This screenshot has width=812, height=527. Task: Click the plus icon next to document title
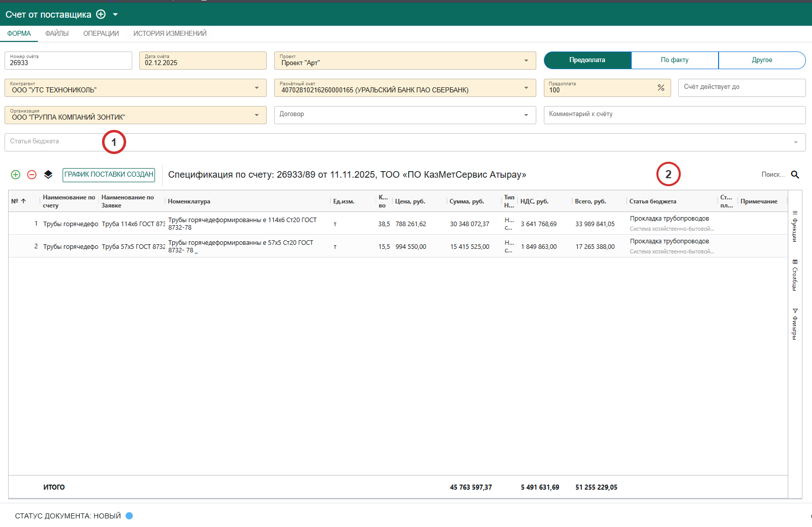tap(101, 14)
